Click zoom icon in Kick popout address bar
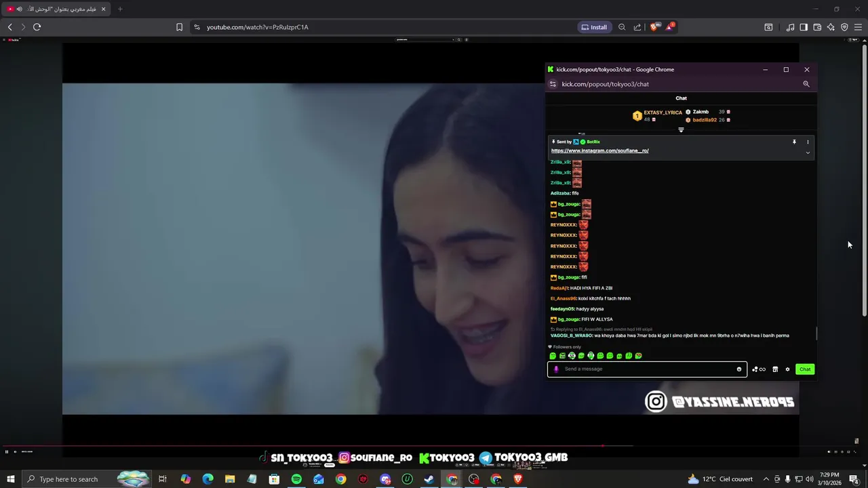Viewport: 868px width, 488px height. click(x=806, y=84)
